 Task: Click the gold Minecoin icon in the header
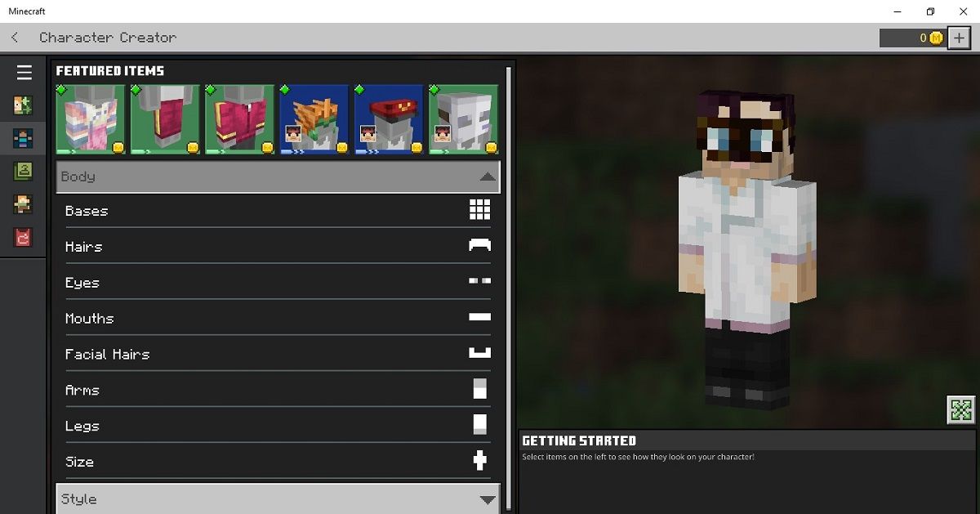(936, 38)
